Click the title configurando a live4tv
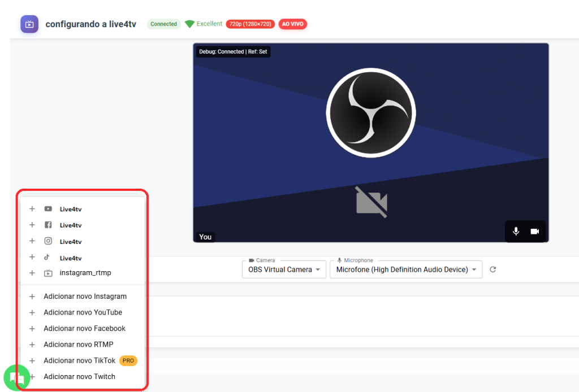Viewport: 579px width, 392px height. [91, 24]
